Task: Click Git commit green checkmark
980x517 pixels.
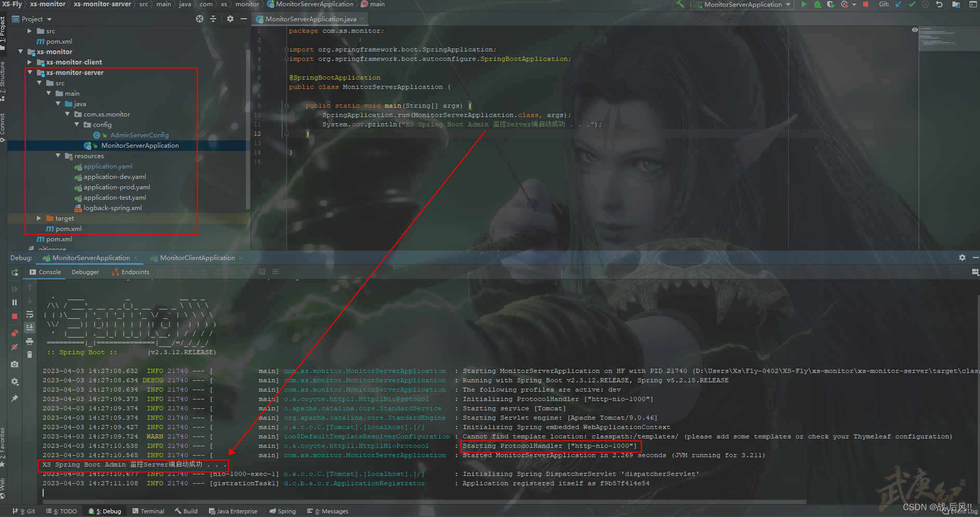Action: click(x=912, y=4)
